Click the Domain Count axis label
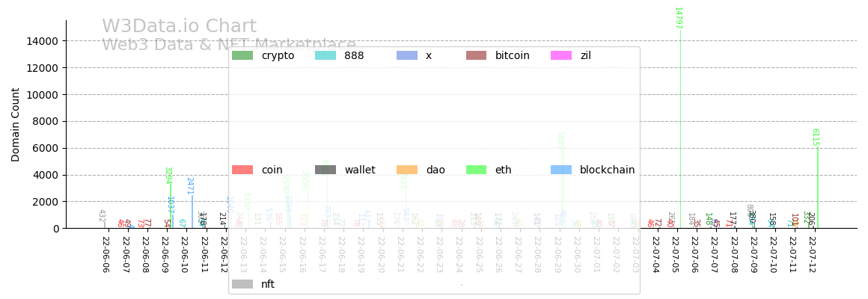The width and height of the screenshot is (868, 299). click(16, 124)
